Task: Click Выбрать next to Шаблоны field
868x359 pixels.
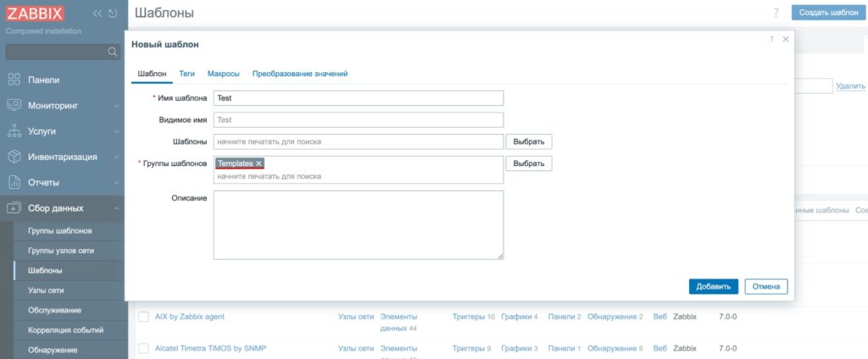Action: [528, 141]
